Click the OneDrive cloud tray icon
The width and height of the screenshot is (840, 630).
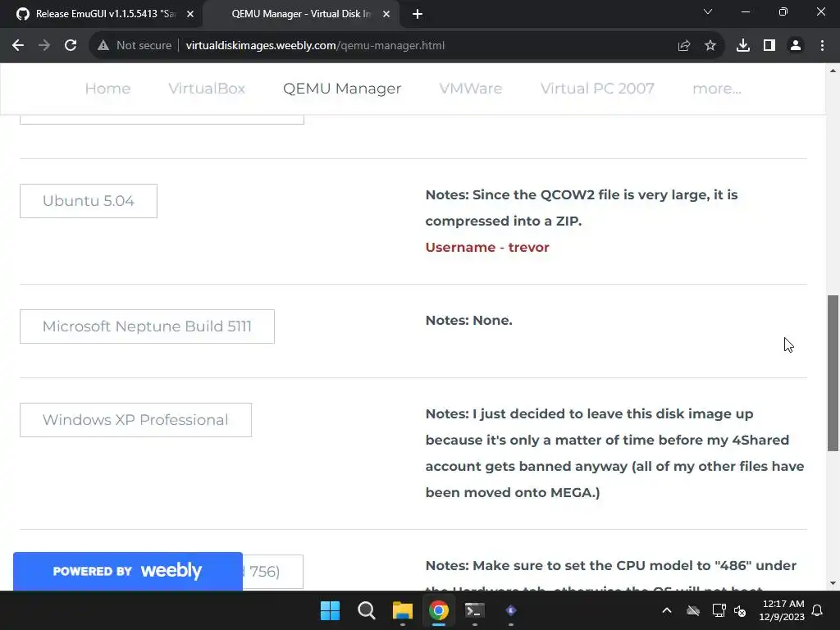click(693, 610)
